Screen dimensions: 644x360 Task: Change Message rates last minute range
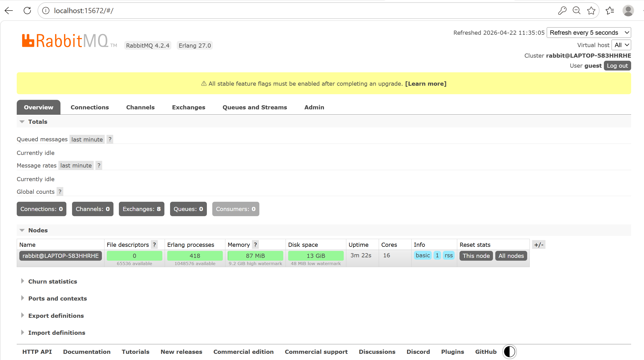coord(76,165)
